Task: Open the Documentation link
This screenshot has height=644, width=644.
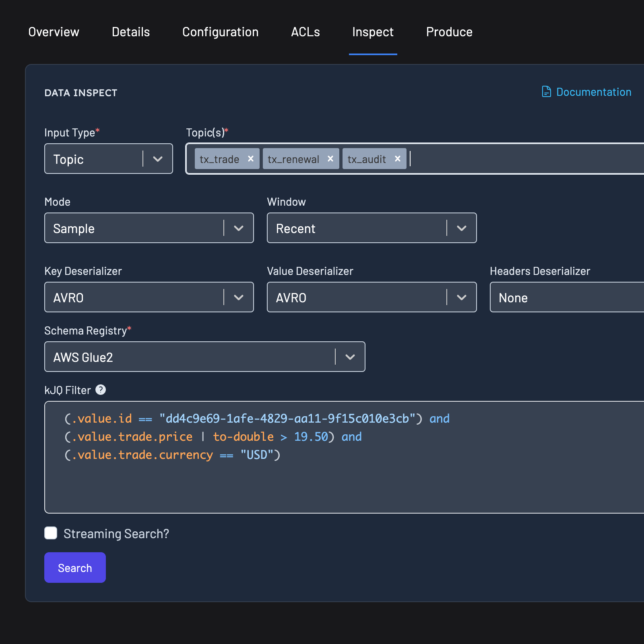Action: 594,92
